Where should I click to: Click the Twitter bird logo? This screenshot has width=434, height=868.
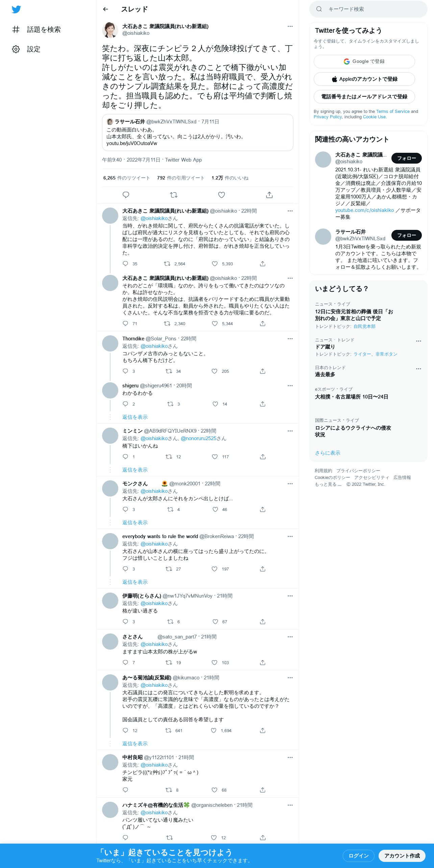pyautogui.click(x=16, y=9)
